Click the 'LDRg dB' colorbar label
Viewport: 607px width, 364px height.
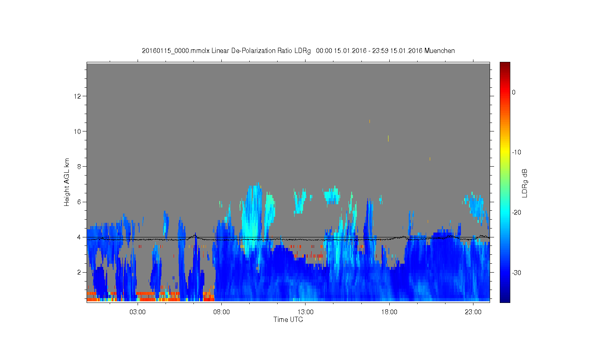click(x=524, y=183)
